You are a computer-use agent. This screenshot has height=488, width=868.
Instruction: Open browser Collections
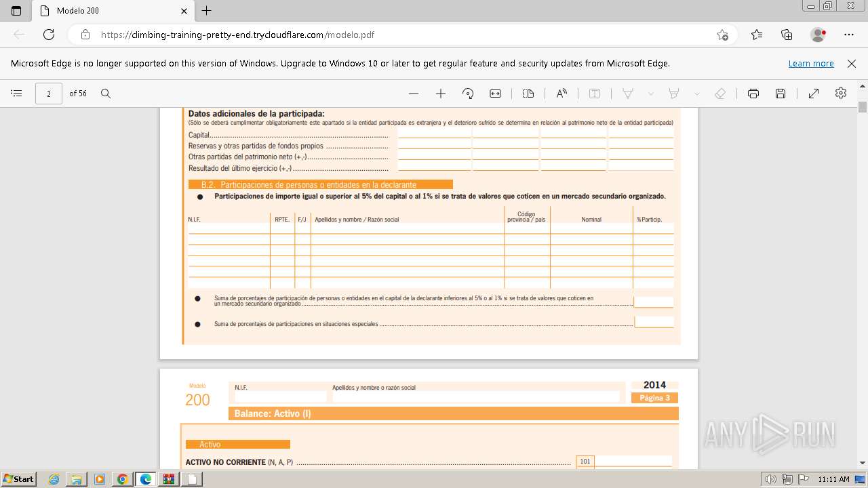787,35
